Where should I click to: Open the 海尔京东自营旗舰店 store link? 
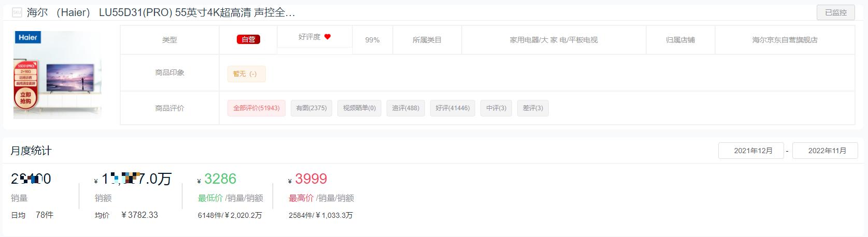(785, 40)
